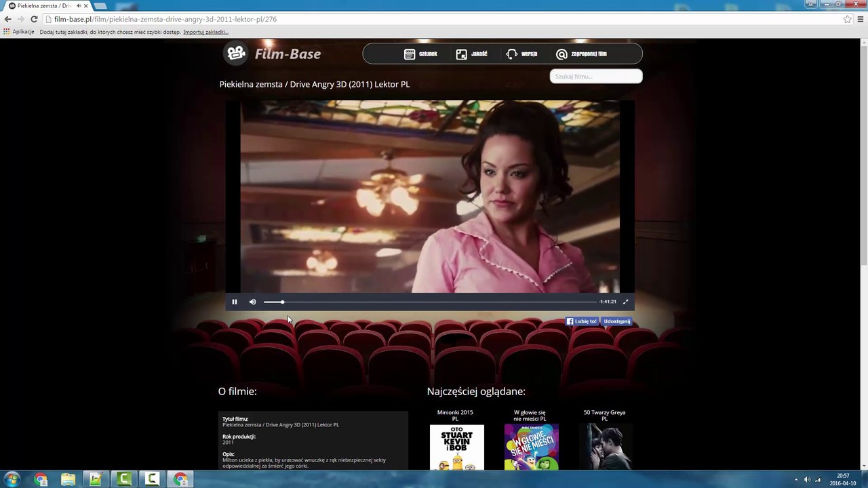The image size is (868, 488).
Task: Click the Szukaj filmu search field
Action: (596, 76)
